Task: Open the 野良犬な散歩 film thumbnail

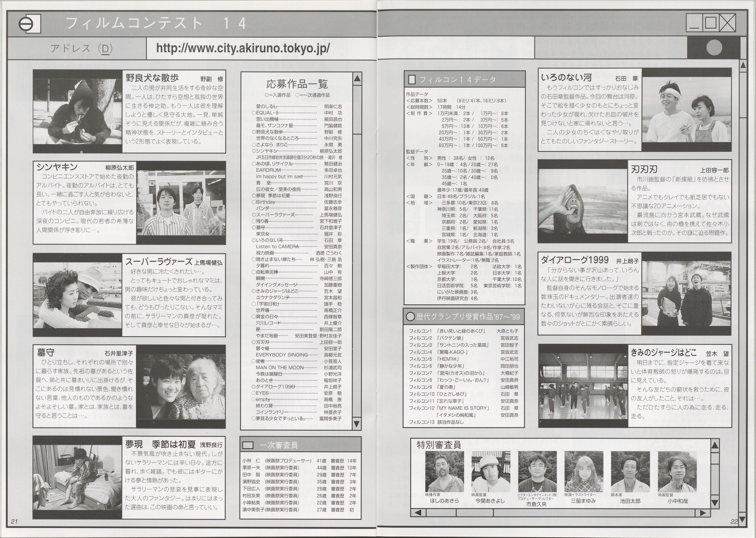Action: pos(78,111)
